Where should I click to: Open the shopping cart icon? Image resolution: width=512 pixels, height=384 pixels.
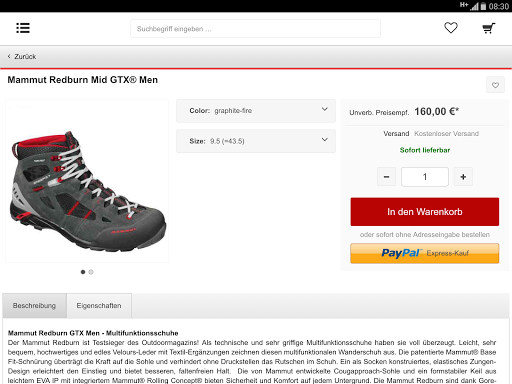489,28
